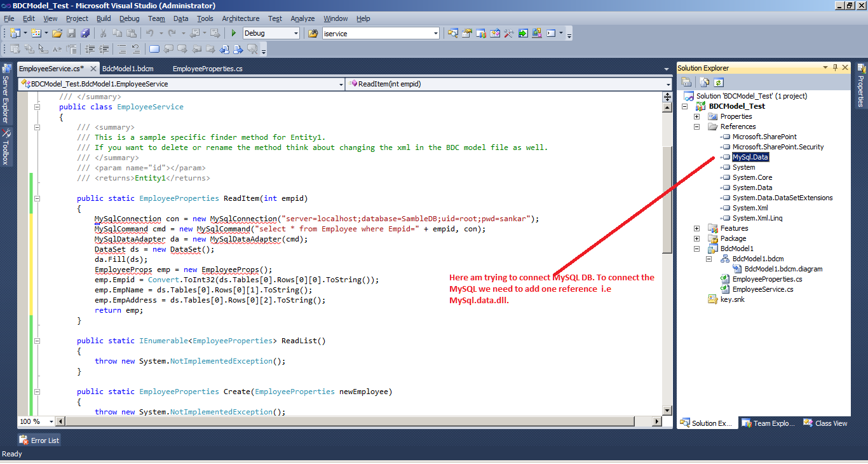The width and height of the screenshot is (868, 464).
Task: Toggle a bookmark on the current line
Action: pyautogui.click(x=154, y=49)
